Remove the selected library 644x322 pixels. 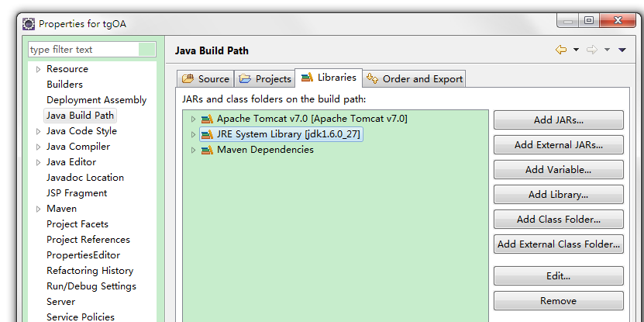coord(559,300)
